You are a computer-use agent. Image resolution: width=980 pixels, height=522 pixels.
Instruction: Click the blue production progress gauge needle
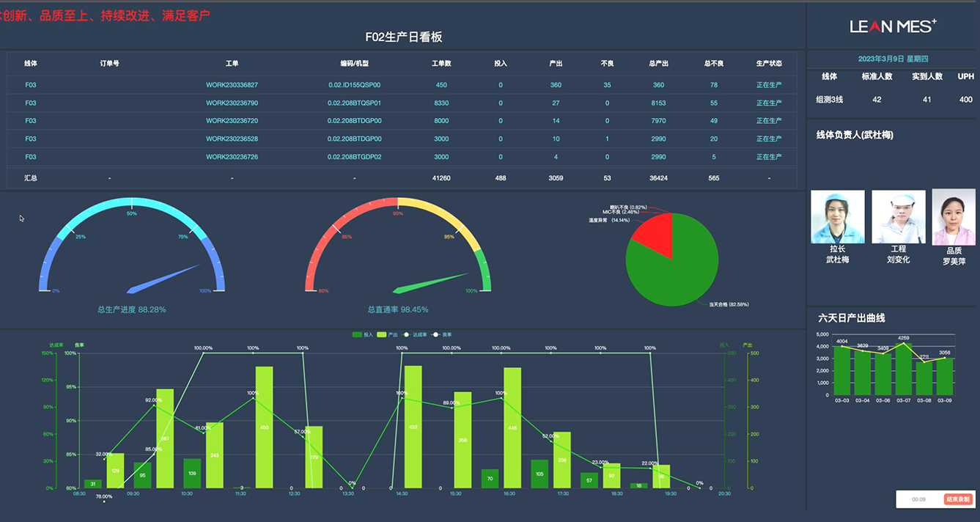click(x=164, y=279)
